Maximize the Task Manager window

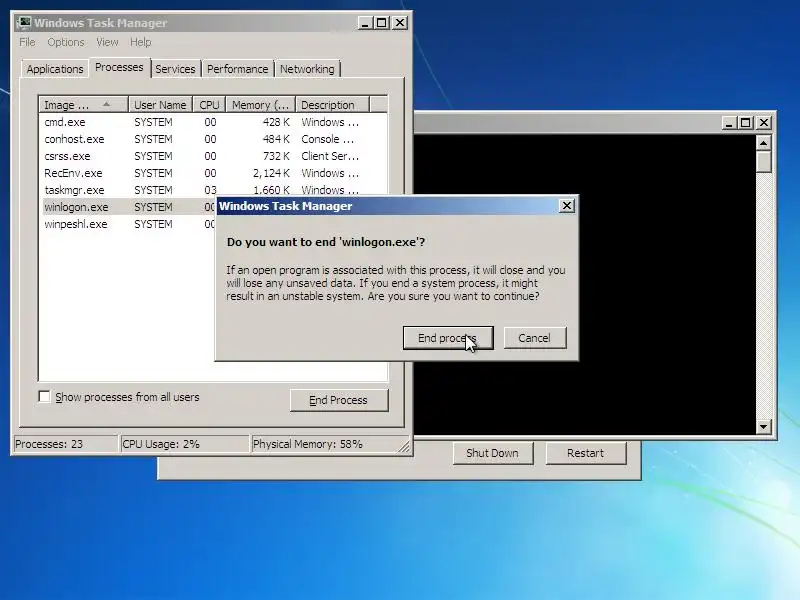click(382, 23)
